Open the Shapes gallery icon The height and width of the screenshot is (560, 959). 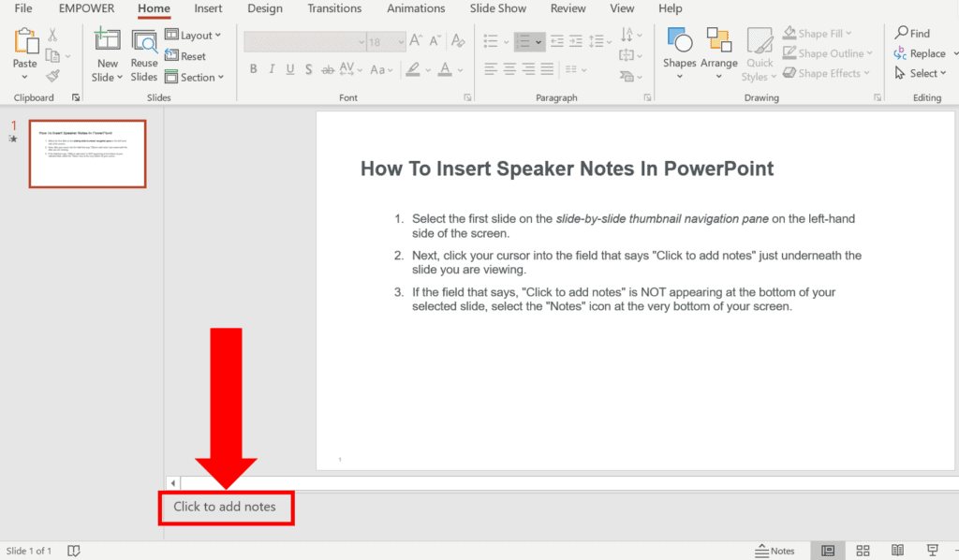(678, 47)
